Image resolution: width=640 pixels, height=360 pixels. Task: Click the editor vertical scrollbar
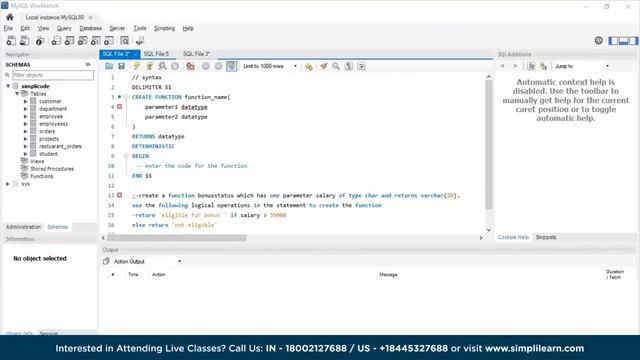tap(489, 143)
